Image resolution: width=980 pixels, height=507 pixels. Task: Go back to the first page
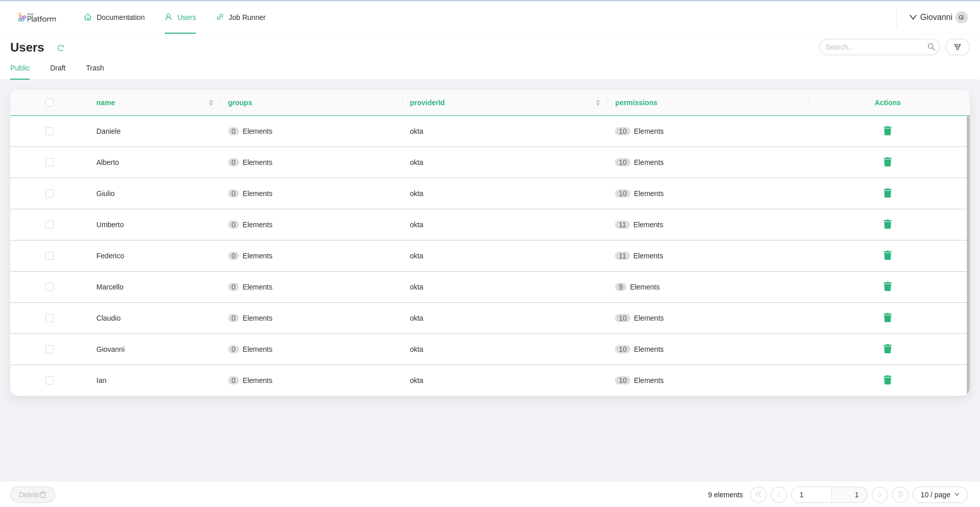tap(758, 494)
